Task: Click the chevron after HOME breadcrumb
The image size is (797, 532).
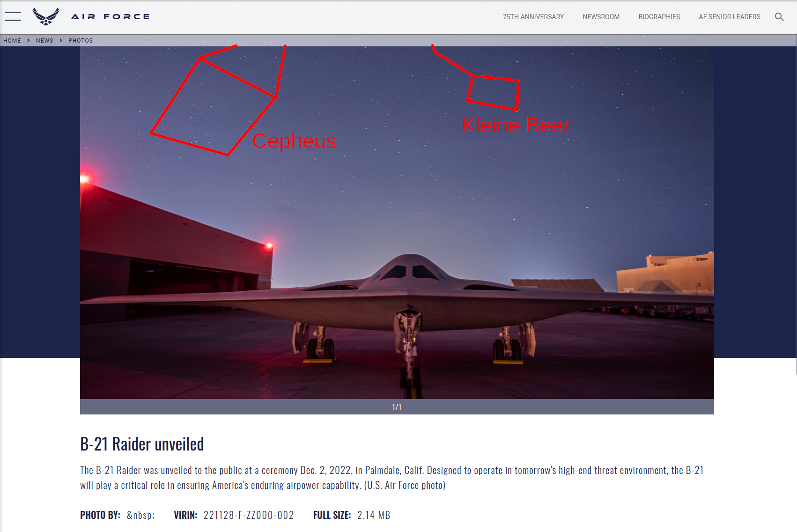Action: 29,40
